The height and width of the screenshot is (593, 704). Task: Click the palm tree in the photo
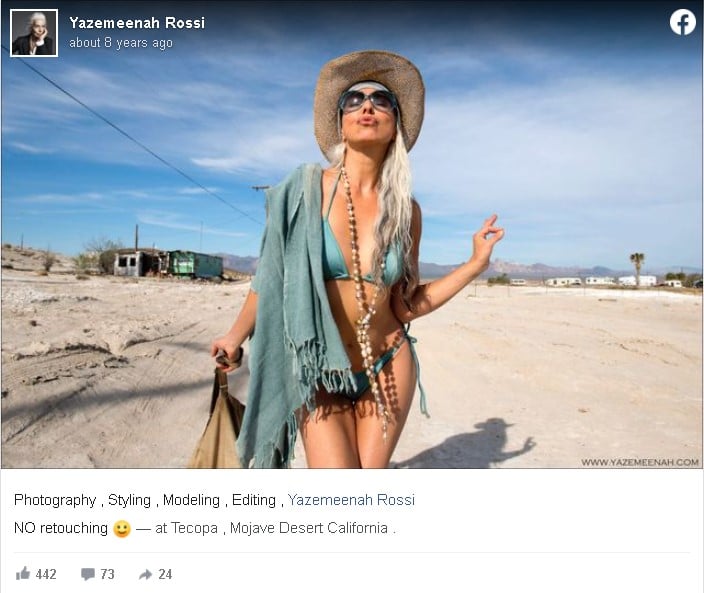(637, 267)
